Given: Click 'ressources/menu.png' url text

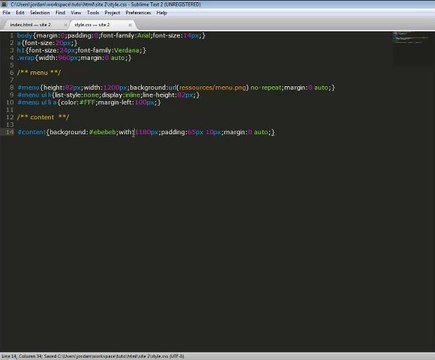Looking at the screenshot, I should 213,88.
